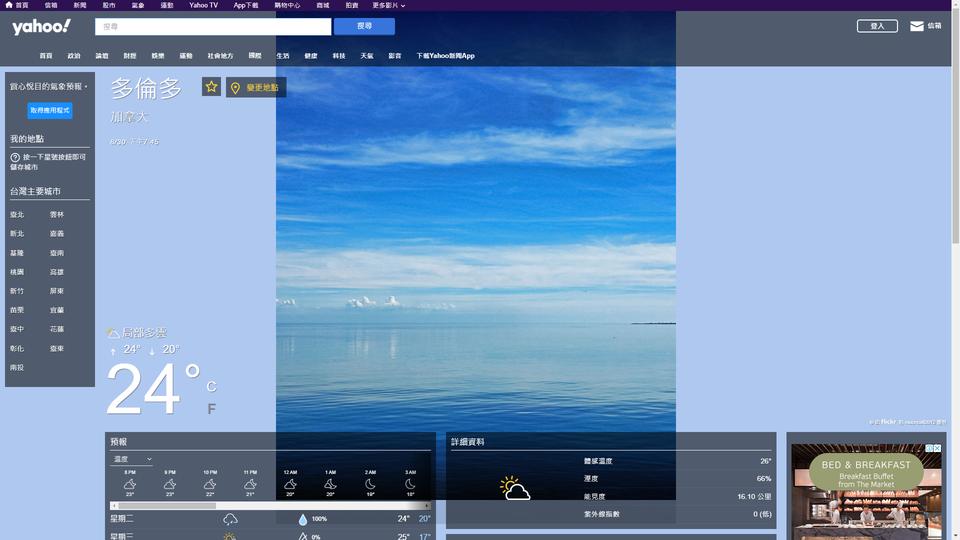The width and height of the screenshot is (960, 540).
Task: Click the 3 AM moon weather icon
Action: (x=410, y=484)
